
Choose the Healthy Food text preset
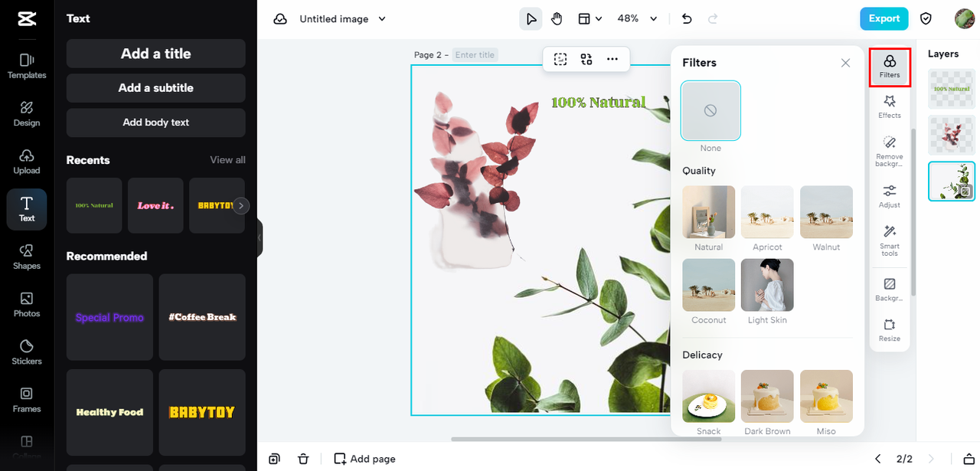109,412
